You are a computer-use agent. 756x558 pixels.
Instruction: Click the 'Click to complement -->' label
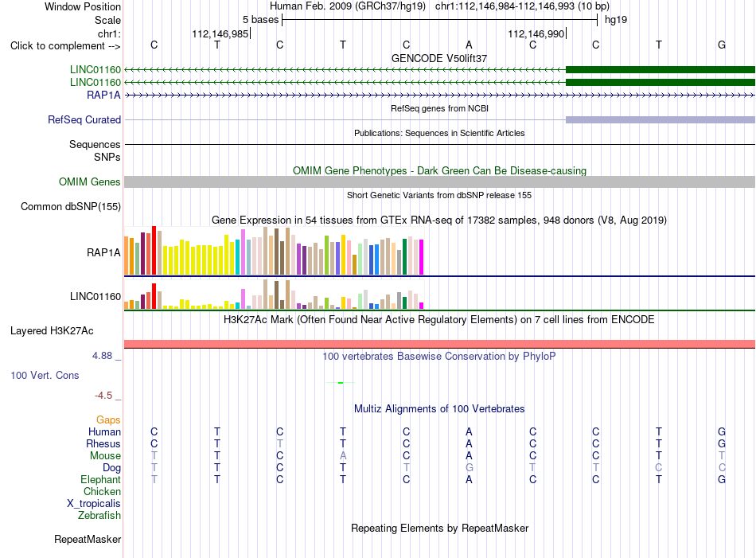[65, 46]
